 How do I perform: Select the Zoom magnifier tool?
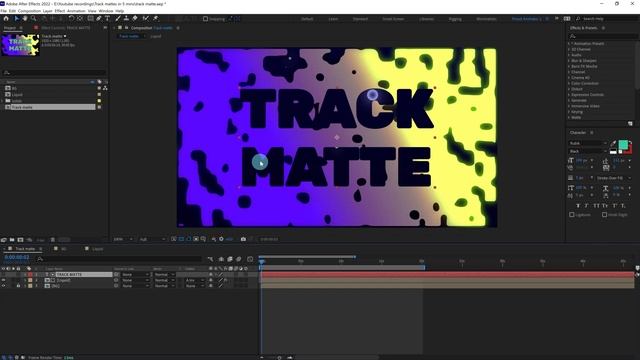pos(33,18)
